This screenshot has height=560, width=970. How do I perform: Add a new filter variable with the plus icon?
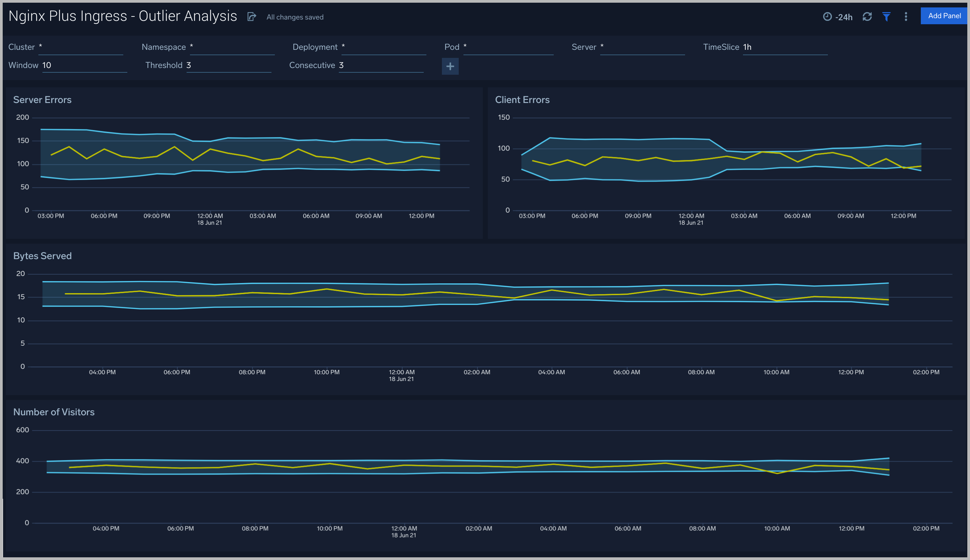(x=450, y=66)
